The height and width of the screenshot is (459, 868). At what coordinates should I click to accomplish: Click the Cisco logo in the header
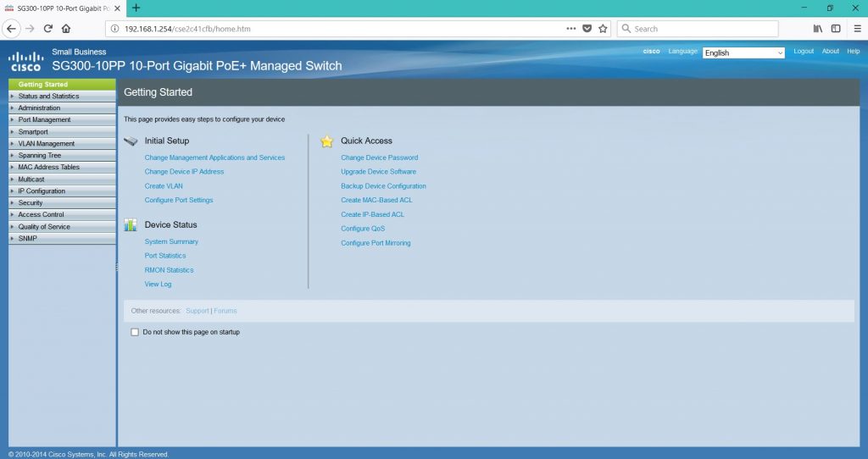[25, 61]
